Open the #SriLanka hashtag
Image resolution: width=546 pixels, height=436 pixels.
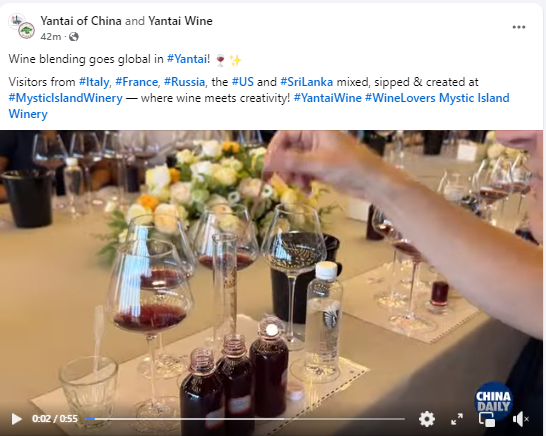(x=306, y=82)
